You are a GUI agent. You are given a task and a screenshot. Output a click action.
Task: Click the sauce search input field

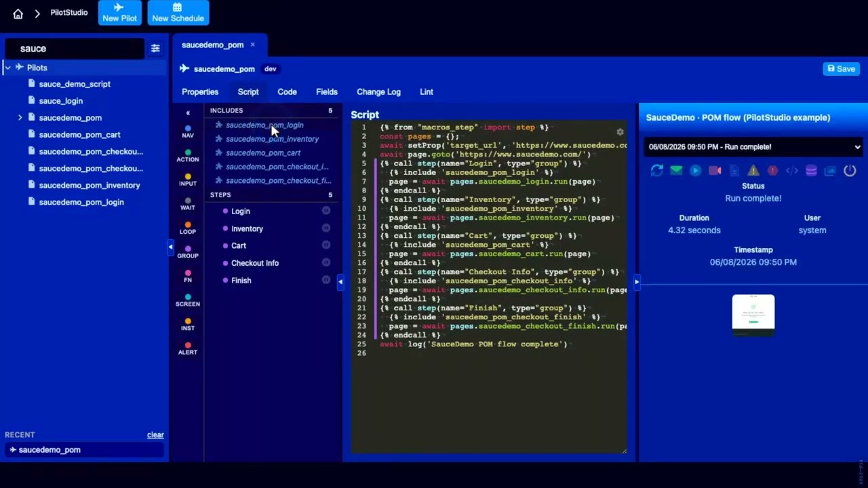coord(75,48)
